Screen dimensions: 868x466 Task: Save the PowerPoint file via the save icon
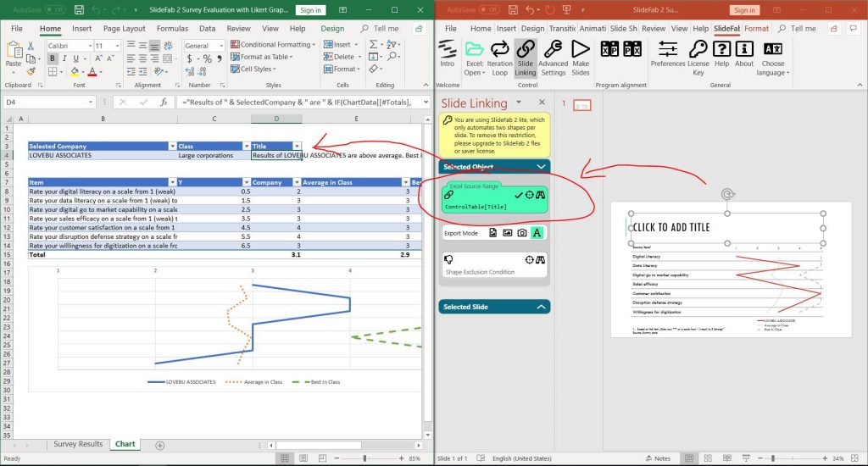(513, 10)
